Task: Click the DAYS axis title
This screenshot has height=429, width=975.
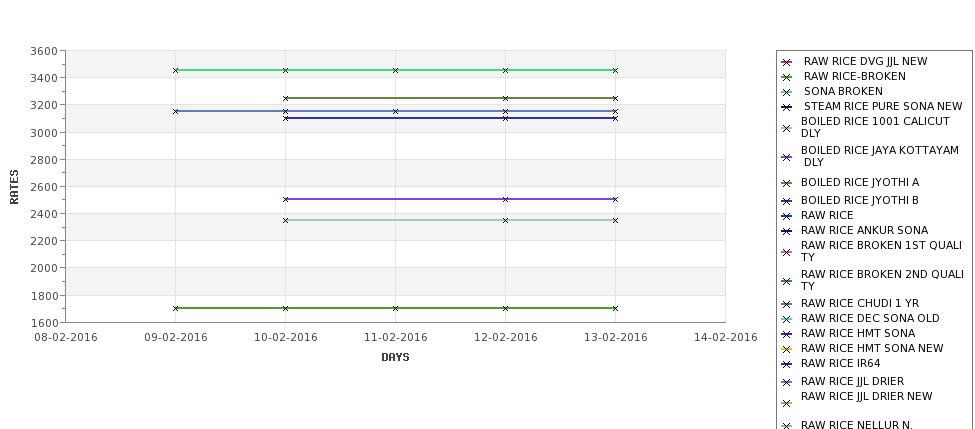Action: coord(395,358)
